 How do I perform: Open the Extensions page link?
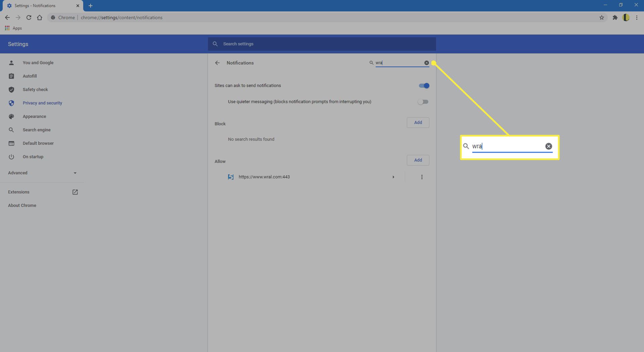(19, 192)
